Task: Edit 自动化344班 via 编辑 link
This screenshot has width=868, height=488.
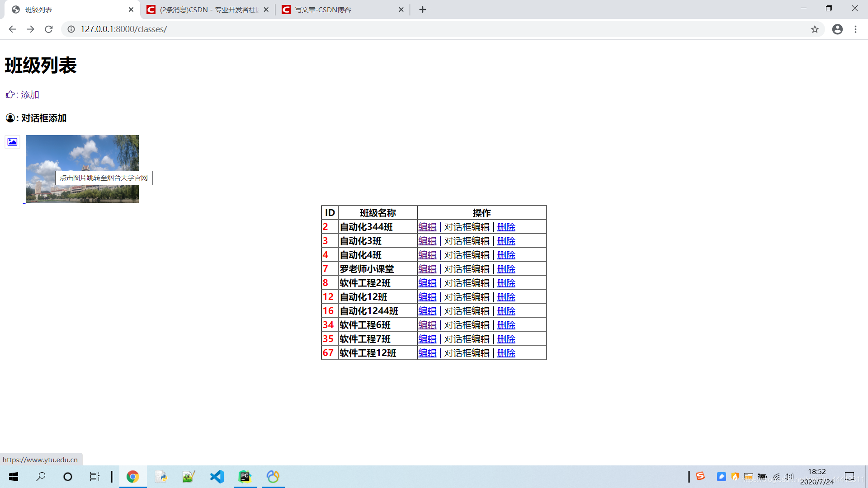Action: [x=427, y=227]
